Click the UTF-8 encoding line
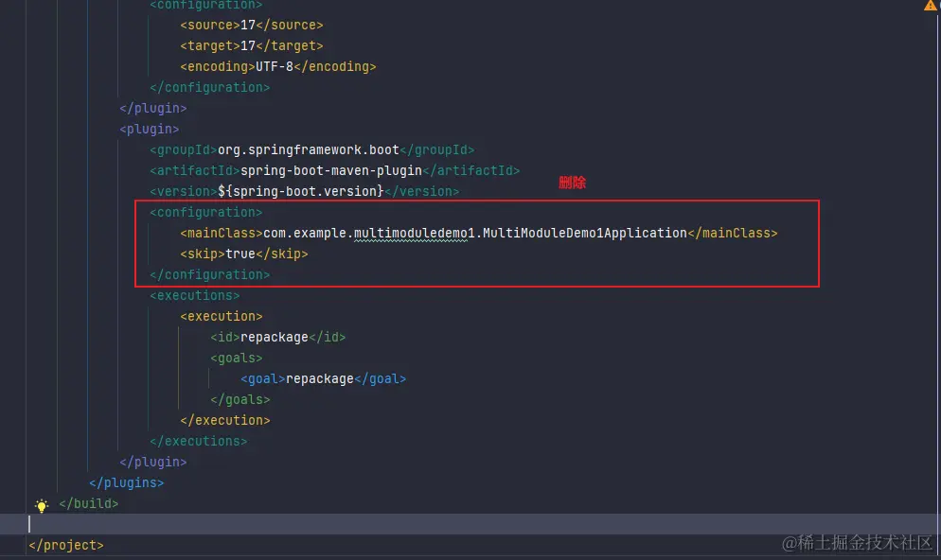 (278, 66)
